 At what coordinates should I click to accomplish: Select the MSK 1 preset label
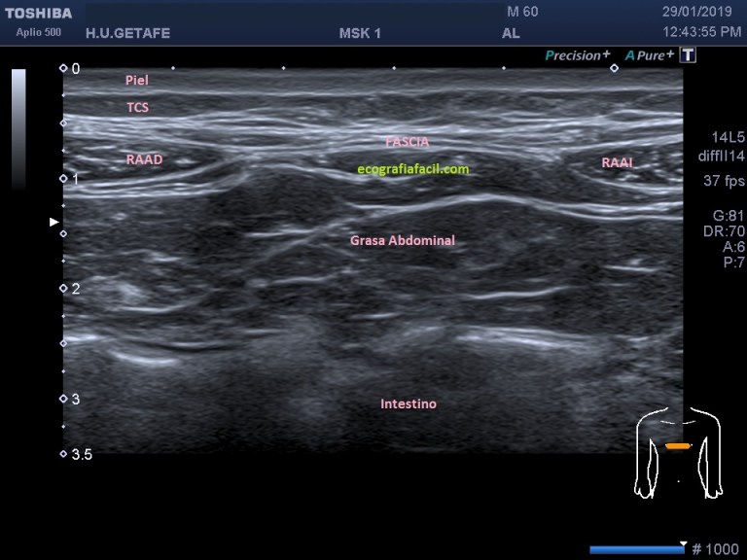360,33
